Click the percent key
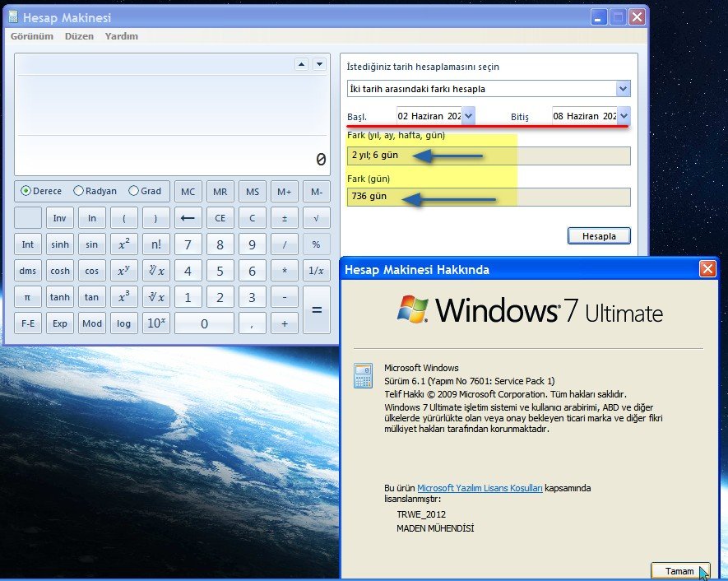 pos(316,244)
